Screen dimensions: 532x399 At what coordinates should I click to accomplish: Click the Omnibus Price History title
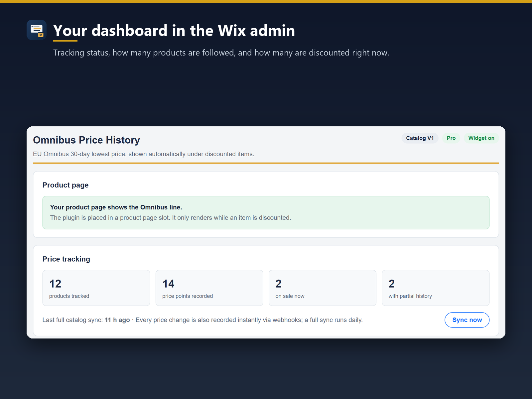point(86,140)
